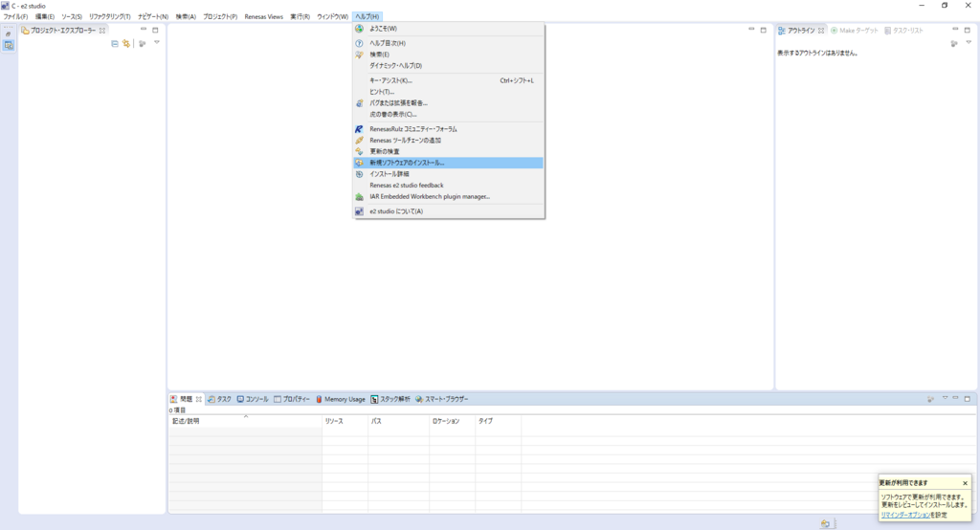
Task: Switch to the スマート・ブラウザー tab
Action: click(442, 399)
